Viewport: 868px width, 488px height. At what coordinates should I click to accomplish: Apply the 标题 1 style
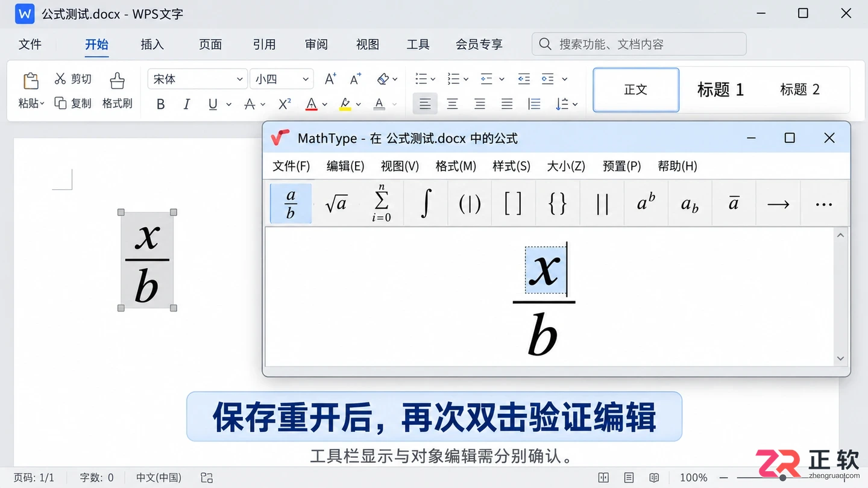pos(721,90)
